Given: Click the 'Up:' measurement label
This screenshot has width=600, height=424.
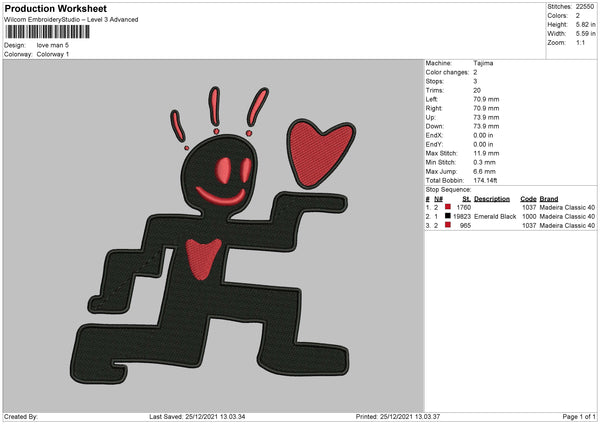Looking at the screenshot, I should [430, 117].
